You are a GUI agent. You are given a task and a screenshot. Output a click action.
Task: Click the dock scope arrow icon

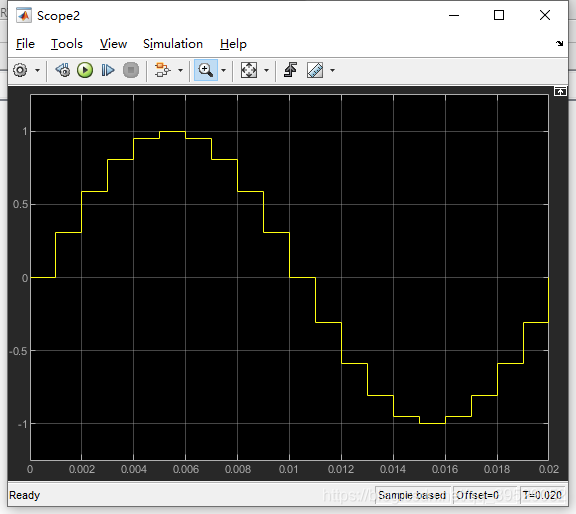559,43
